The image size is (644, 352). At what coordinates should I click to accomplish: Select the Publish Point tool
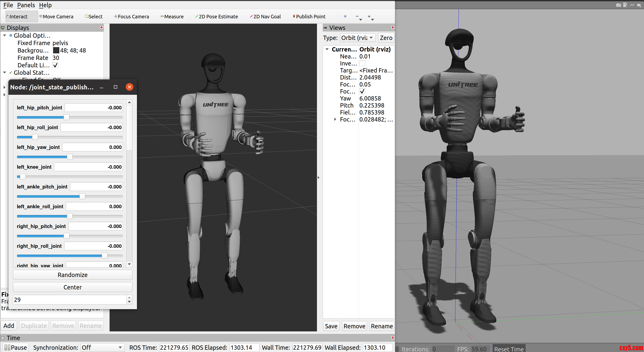[309, 16]
